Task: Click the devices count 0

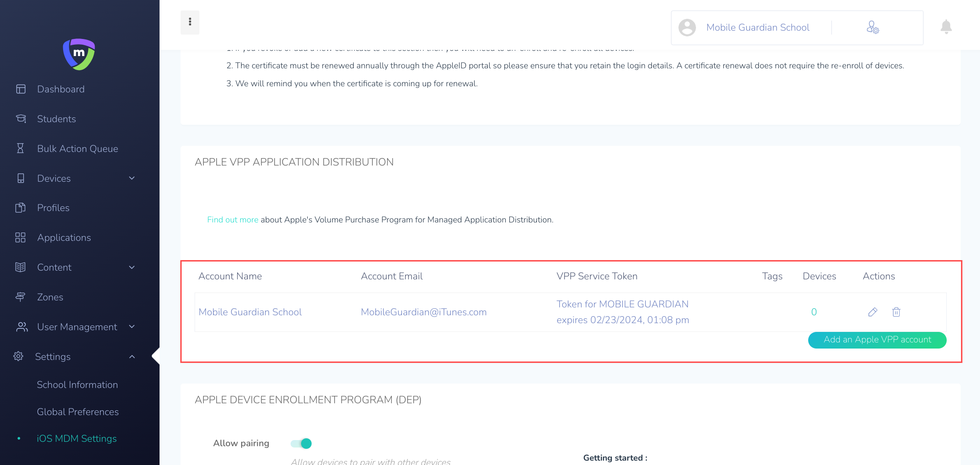Action: 814,312
